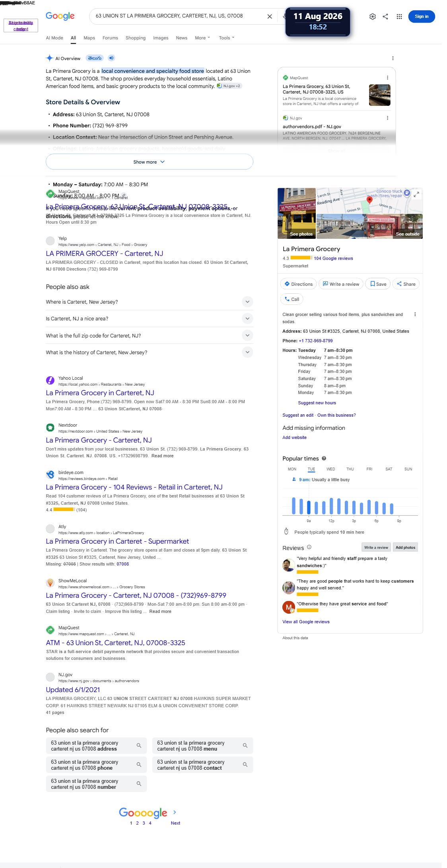Open 104 Google reviews link

click(333, 258)
